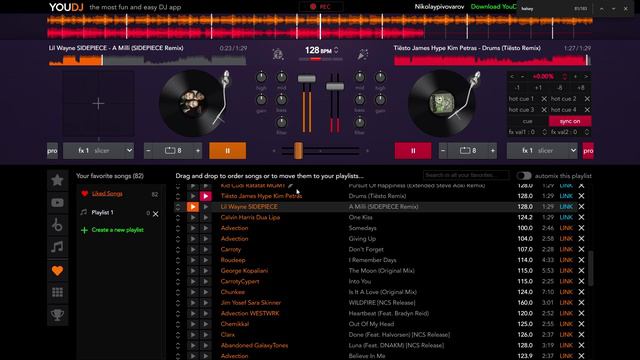Click in the favorites search field
The width and height of the screenshot is (640, 360).
coord(466,175)
